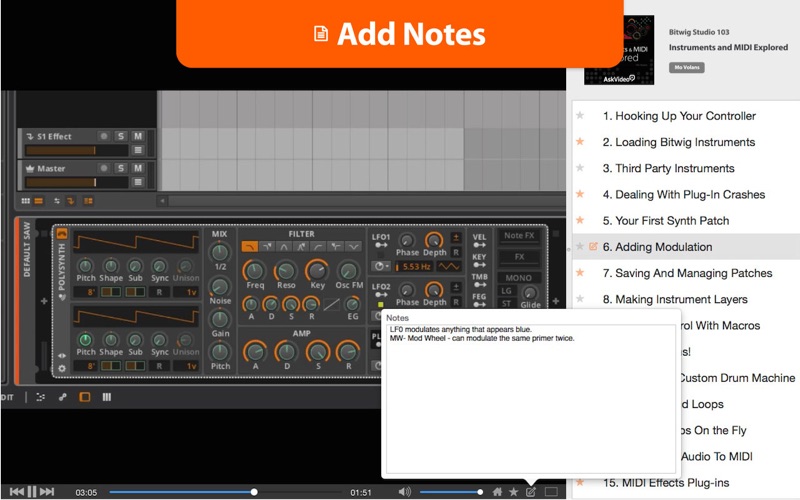The image size is (800, 500).
Task: Click inside the Notes text area
Action: coord(531,398)
